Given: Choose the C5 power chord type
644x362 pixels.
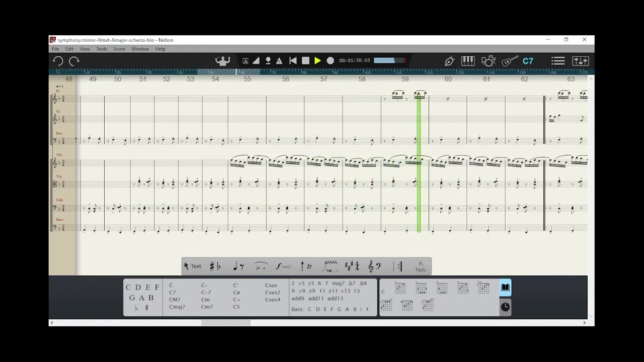Looking at the screenshot, I should pos(236,307).
